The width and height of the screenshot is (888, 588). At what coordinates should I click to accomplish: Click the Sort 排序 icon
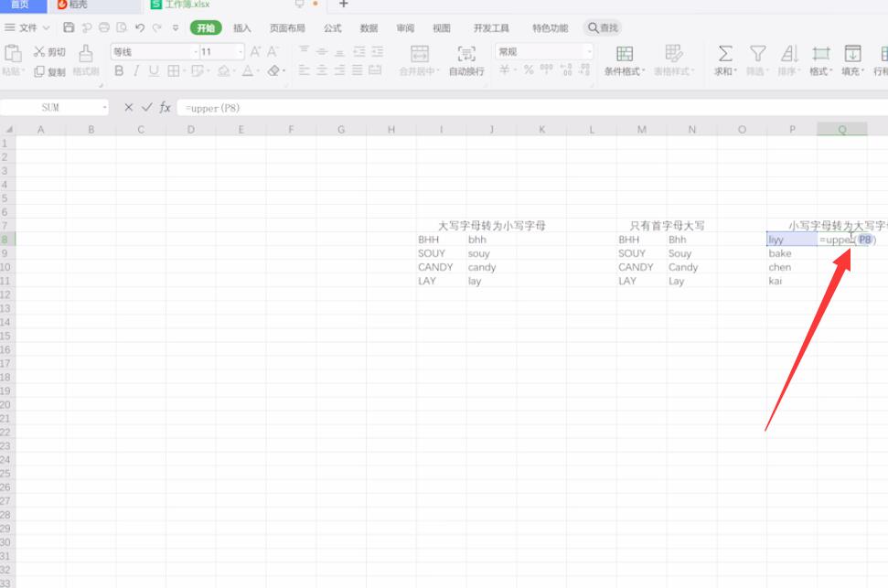pos(789,53)
